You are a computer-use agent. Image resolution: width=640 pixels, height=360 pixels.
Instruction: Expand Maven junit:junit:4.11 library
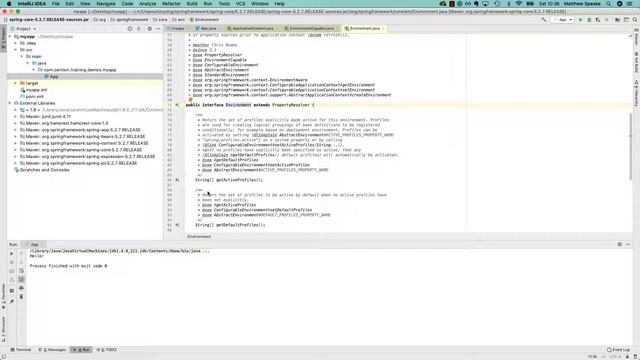16,116
